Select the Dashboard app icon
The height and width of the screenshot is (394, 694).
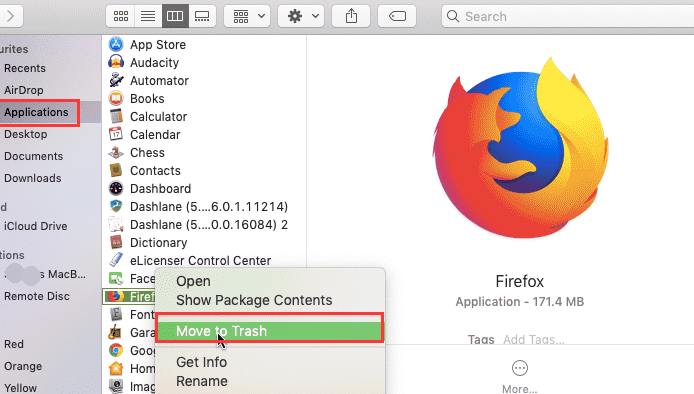116,188
